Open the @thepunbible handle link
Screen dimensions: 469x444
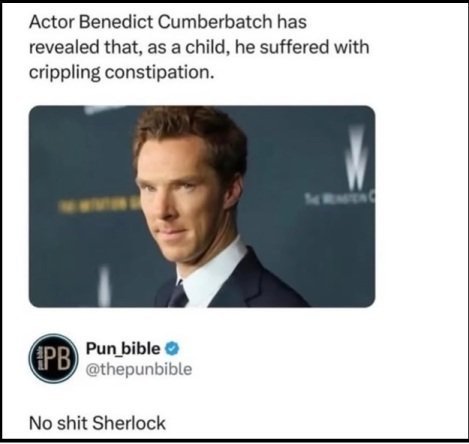[139, 369]
